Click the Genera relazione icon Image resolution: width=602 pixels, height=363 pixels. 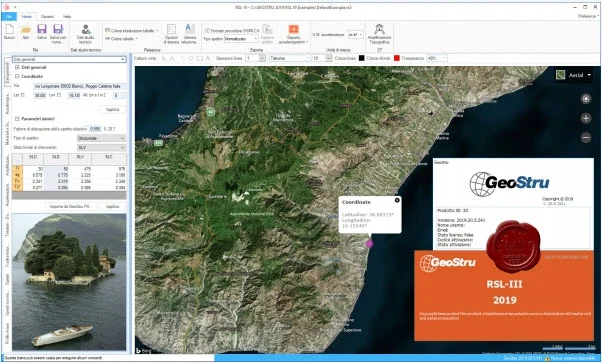click(x=190, y=29)
